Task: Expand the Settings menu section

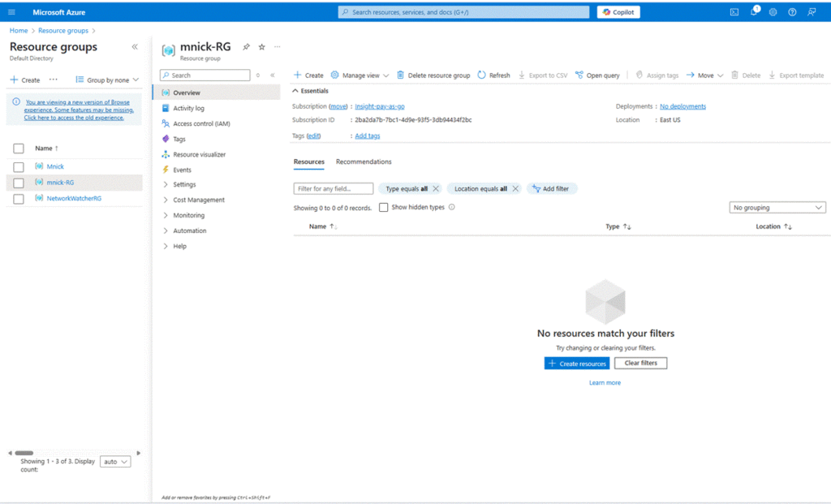Action: click(x=184, y=185)
